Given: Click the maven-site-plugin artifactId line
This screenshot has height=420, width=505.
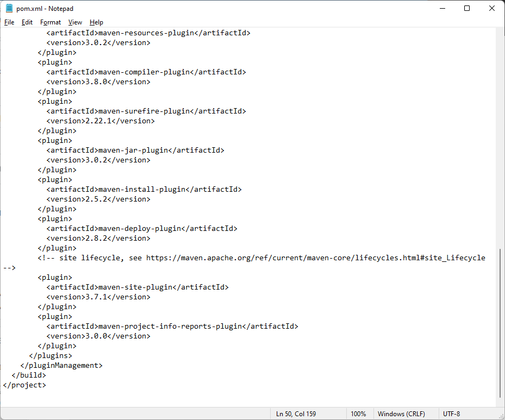Looking at the screenshot, I should (x=138, y=287).
